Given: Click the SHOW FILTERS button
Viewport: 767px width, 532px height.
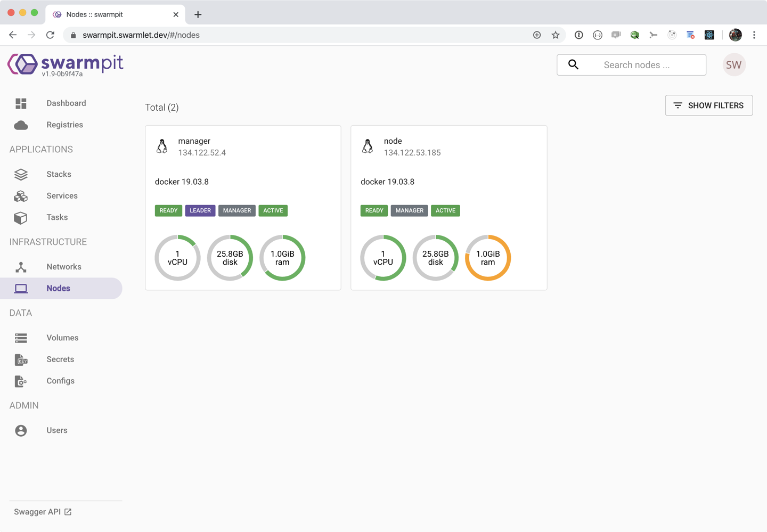Looking at the screenshot, I should pos(708,105).
